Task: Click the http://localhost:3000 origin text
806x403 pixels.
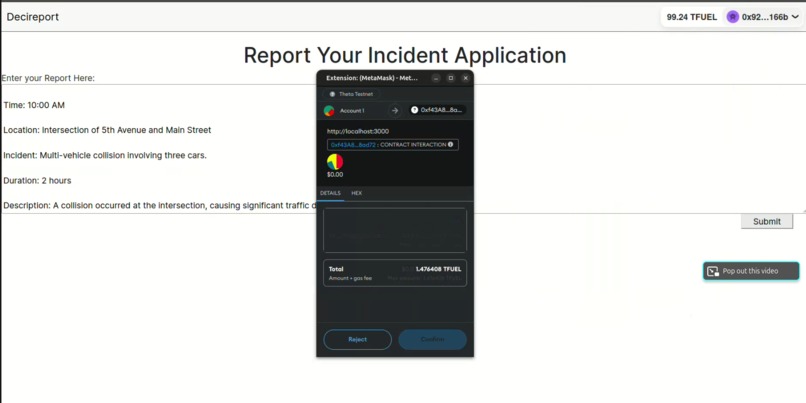Action: point(358,132)
